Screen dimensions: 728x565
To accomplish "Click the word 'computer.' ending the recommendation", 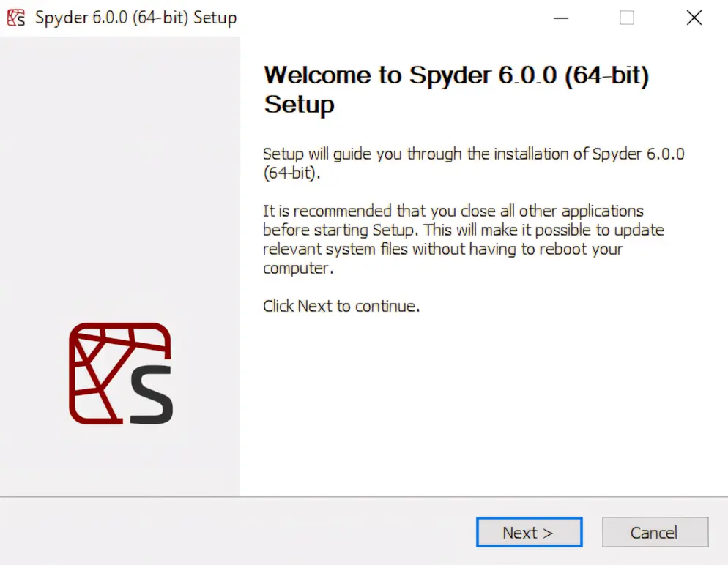I will tap(298, 268).
